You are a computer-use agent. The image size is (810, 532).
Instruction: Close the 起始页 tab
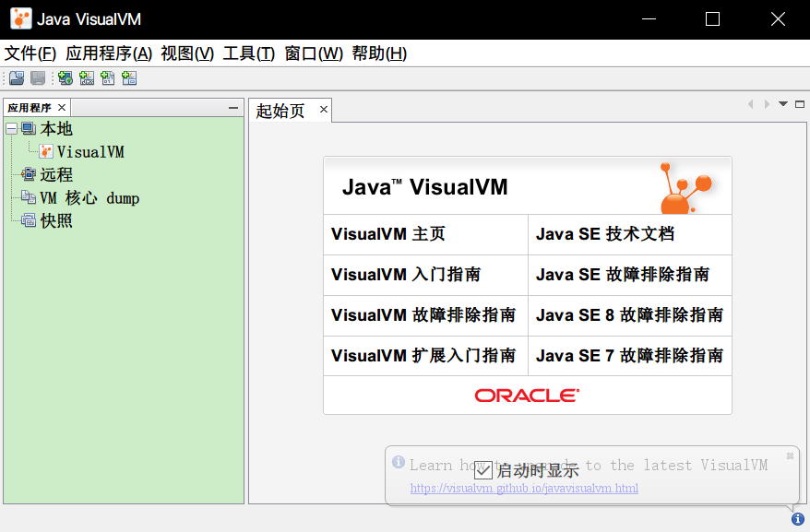click(x=324, y=110)
